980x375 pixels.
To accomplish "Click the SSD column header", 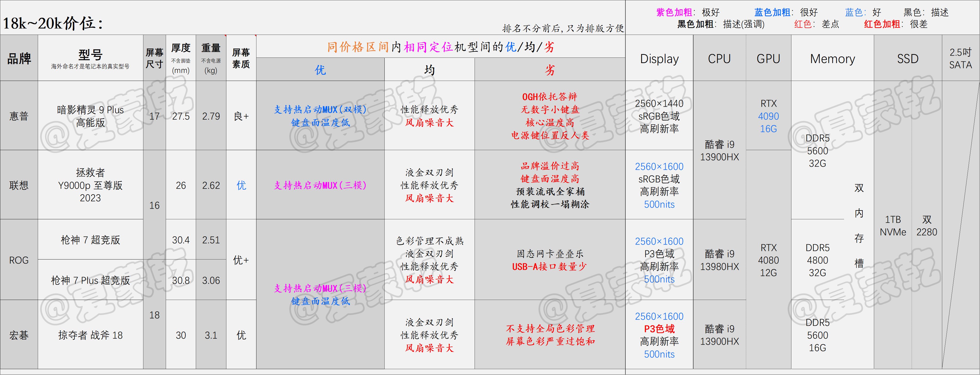I will tap(908, 58).
